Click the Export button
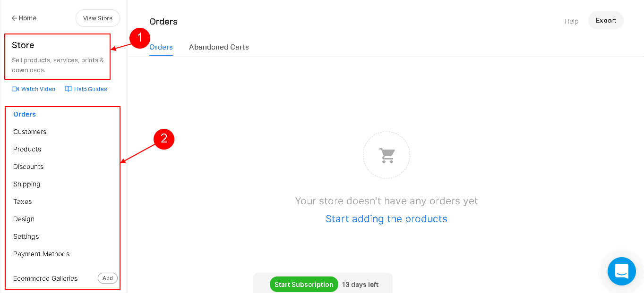644x293 pixels. pos(606,20)
